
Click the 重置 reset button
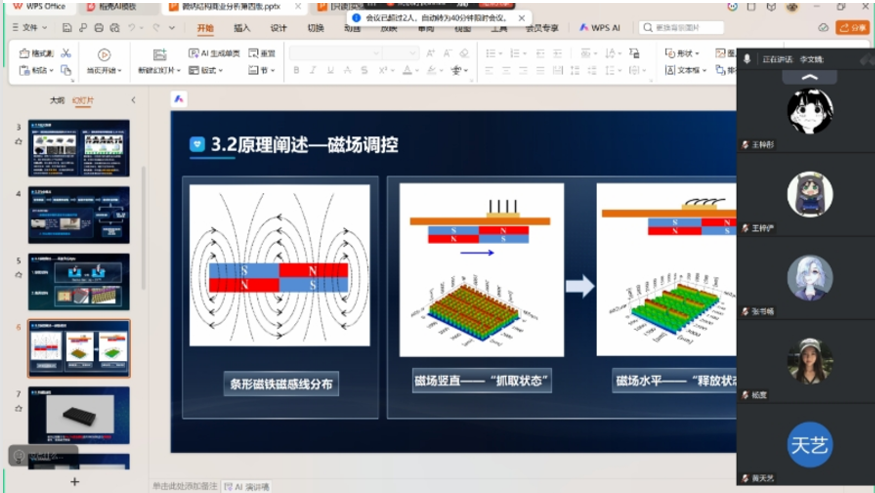tap(262, 53)
